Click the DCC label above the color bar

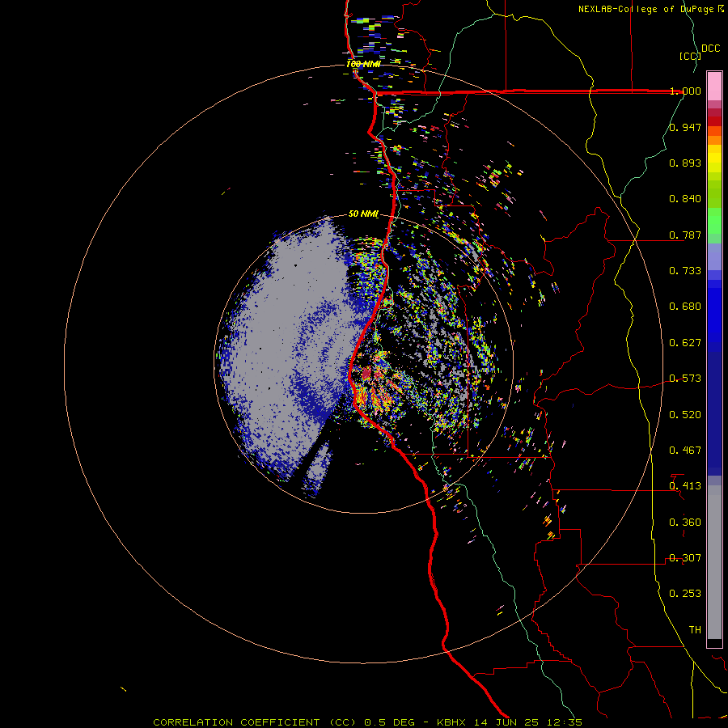tap(710, 49)
